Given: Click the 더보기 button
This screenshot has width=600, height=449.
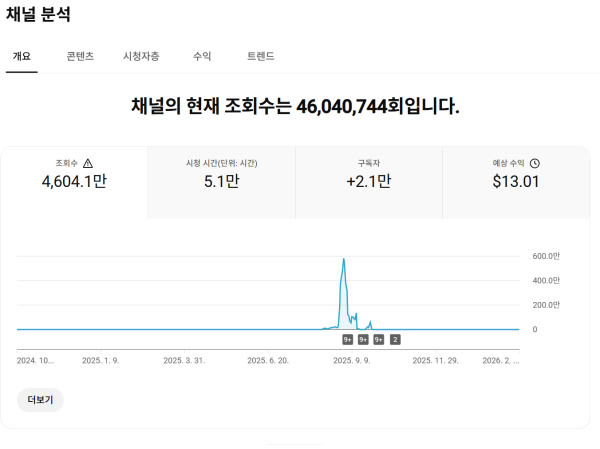Looking at the screenshot, I should point(40,400).
